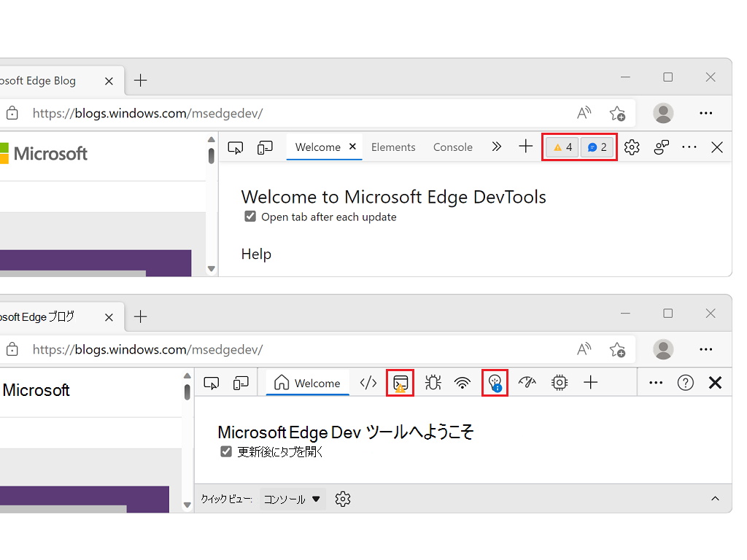The height and width of the screenshot is (560, 747).
Task: Close the English Welcome tab
Action: pos(352,147)
